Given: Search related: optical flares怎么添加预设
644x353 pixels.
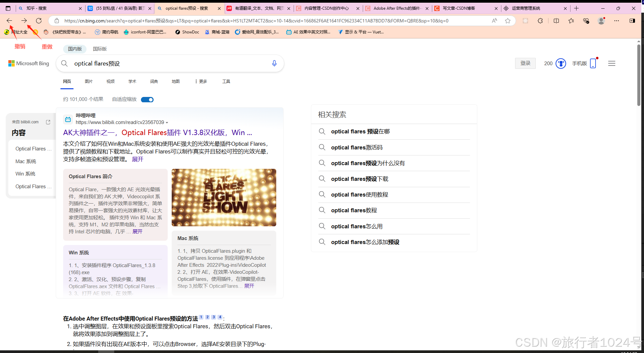Looking at the screenshot, I should [365, 242].
